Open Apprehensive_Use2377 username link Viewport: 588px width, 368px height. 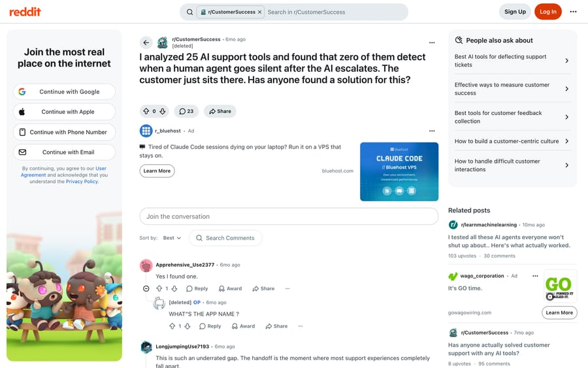click(185, 265)
